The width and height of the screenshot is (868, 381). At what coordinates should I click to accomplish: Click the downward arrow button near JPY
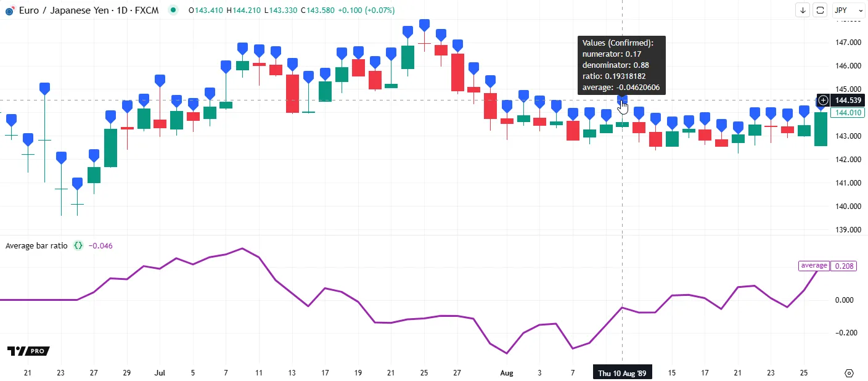pos(803,10)
